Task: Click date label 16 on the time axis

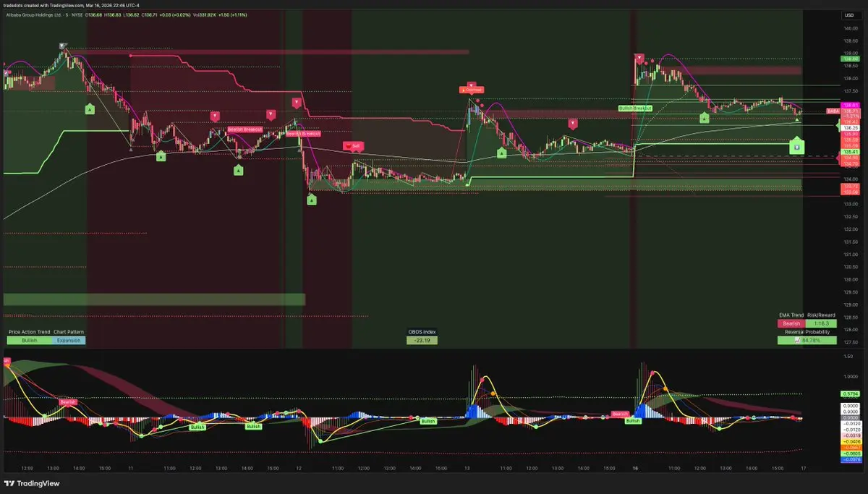Action: pos(636,468)
